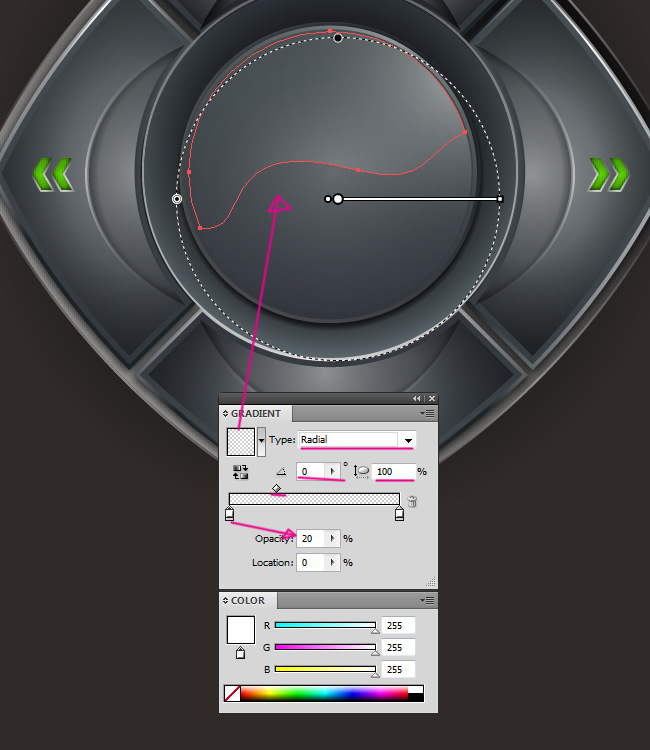This screenshot has width=650, height=750.
Task: Click the B channel slider
Action: 325,669
